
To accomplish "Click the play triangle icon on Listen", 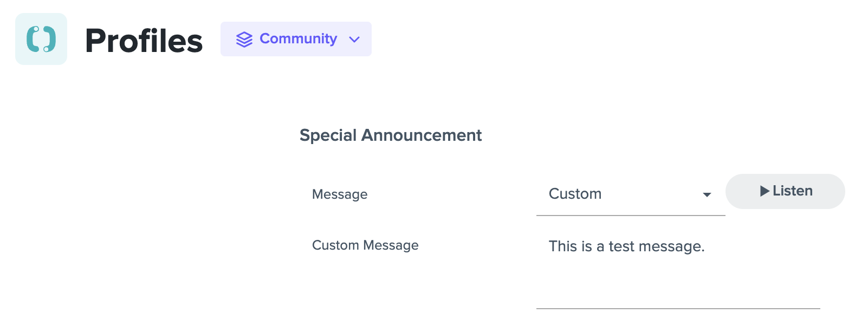I will (x=765, y=191).
